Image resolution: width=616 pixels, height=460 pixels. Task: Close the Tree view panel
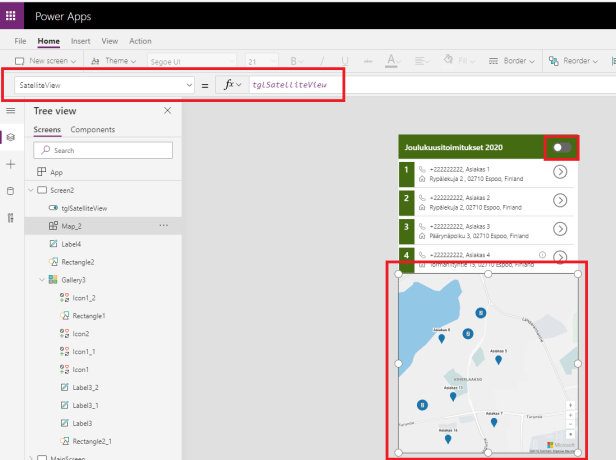(167, 111)
